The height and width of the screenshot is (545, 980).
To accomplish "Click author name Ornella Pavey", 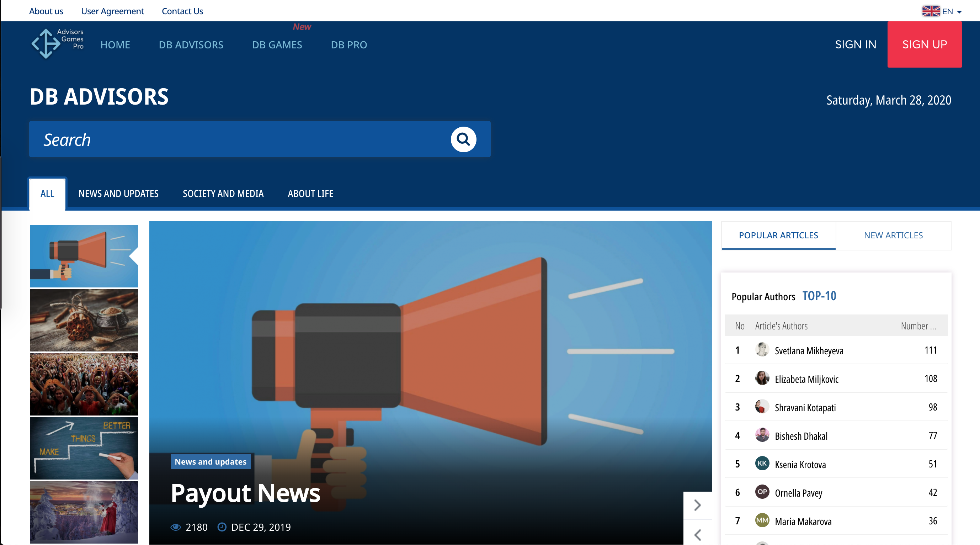I will click(798, 493).
